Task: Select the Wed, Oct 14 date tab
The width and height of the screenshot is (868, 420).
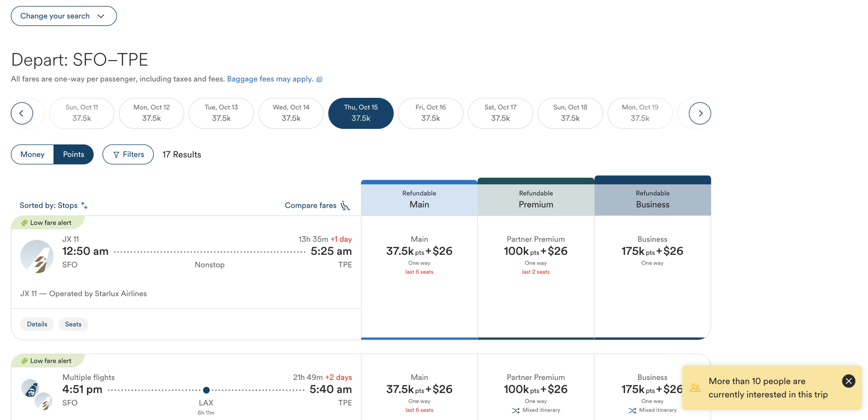Action: [x=291, y=113]
